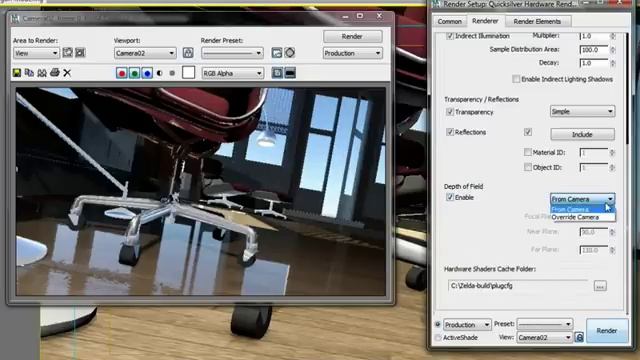Lock the view with the padlock icon
The width and height of the screenshot is (640, 360).
tap(579, 337)
